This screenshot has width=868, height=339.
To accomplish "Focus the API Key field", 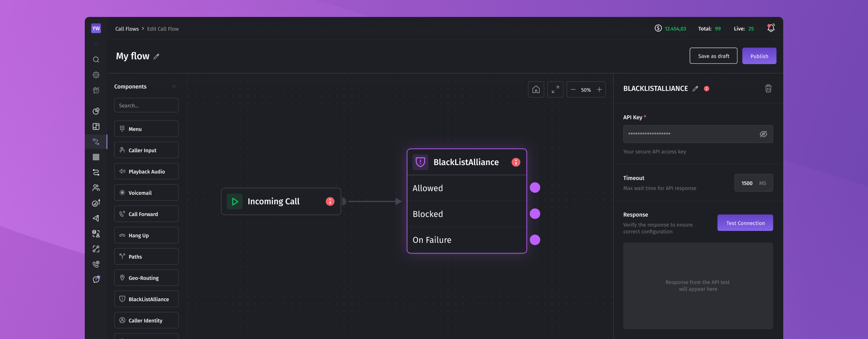I will (x=698, y=134).
